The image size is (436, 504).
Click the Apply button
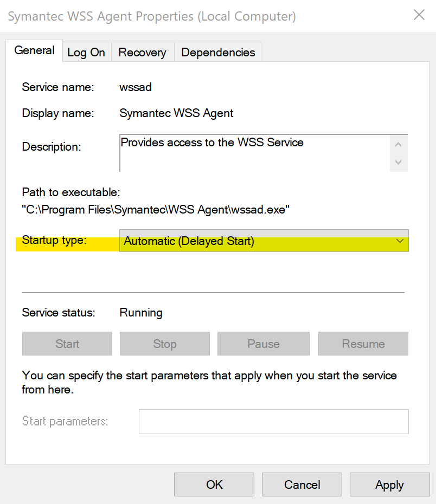coord(389,484)
